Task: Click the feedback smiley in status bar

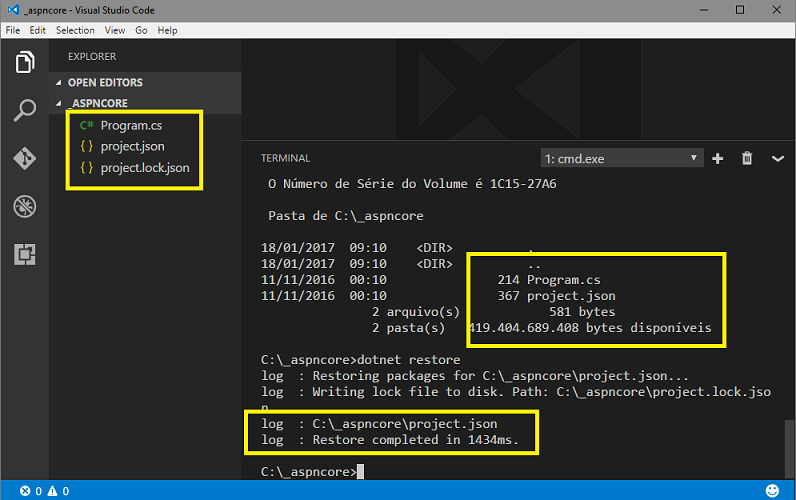Action: point(772,490)
